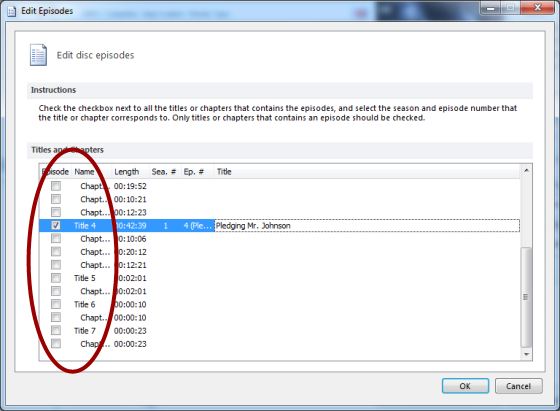Viewport: 560px width, 411px height.
Task: Check the Title 6 episode checkbox
Action: (x=56, y=304)
